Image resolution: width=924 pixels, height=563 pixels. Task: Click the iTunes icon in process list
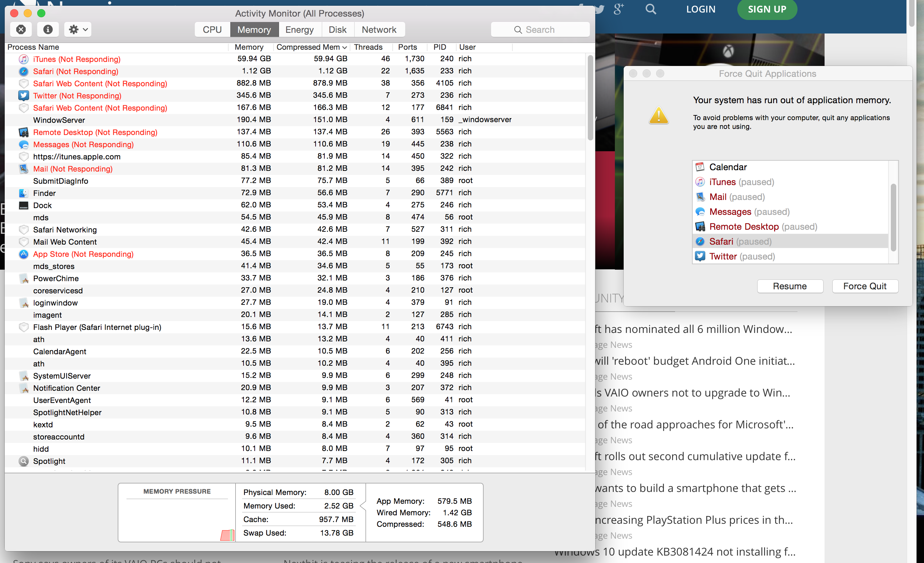[x=24, y=59]
